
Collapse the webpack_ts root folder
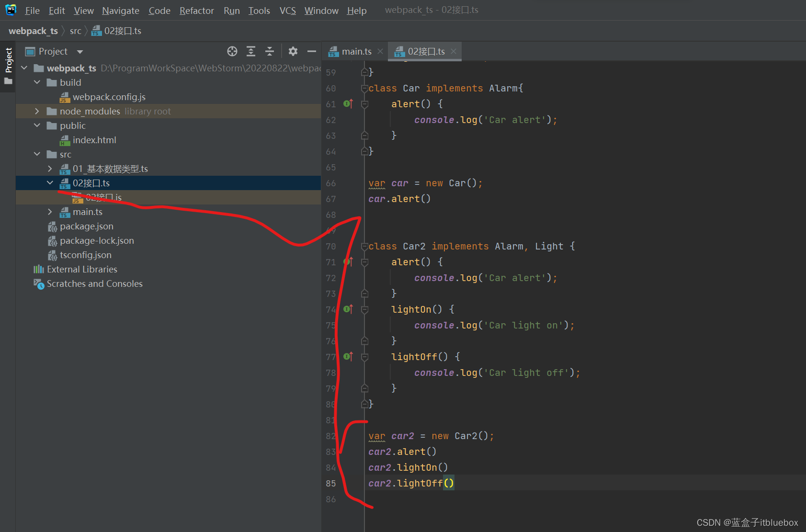[24, 68]
